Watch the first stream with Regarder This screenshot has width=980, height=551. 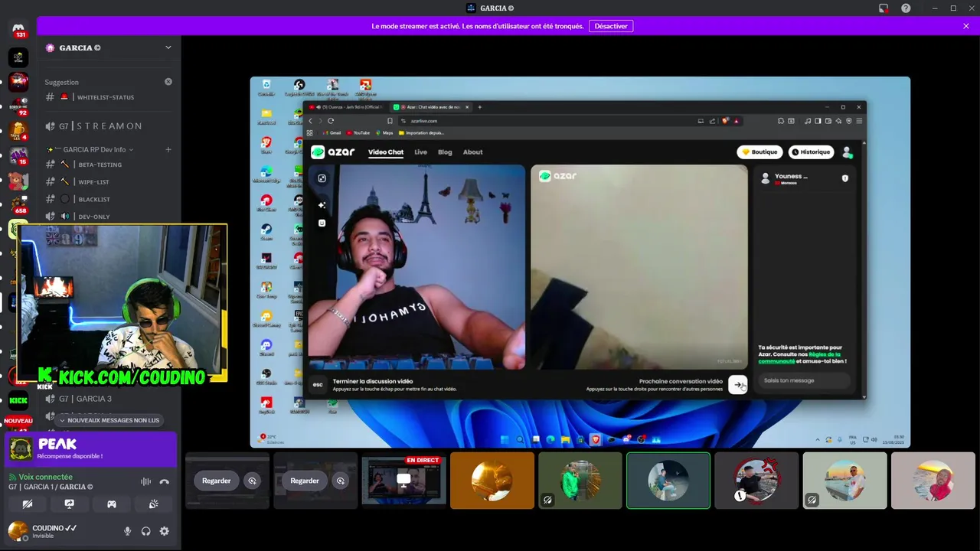click(216, 481)
